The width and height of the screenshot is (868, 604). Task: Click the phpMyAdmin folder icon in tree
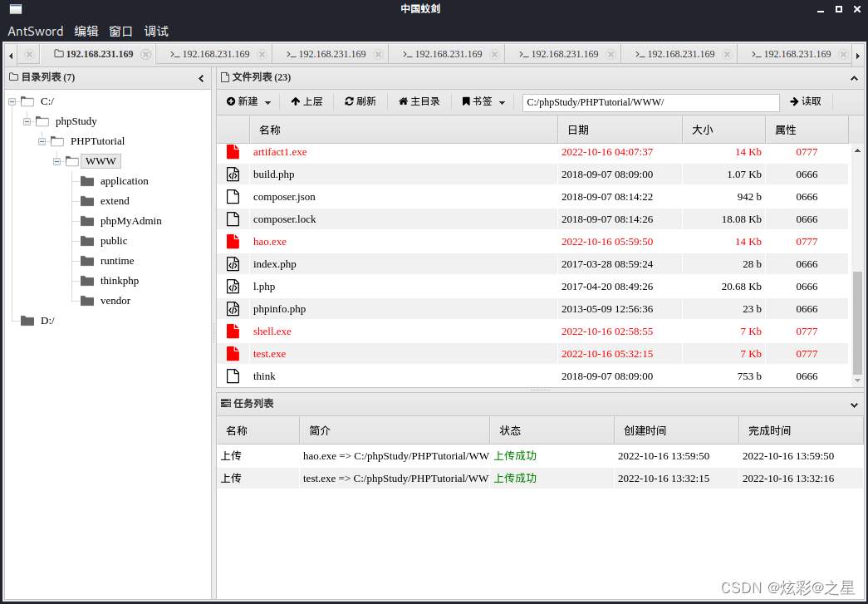point(87,221)
